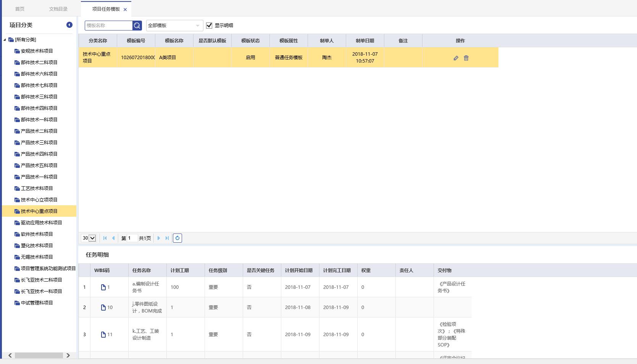Open the 全部模板 filter dropdown

coord(174,26)
